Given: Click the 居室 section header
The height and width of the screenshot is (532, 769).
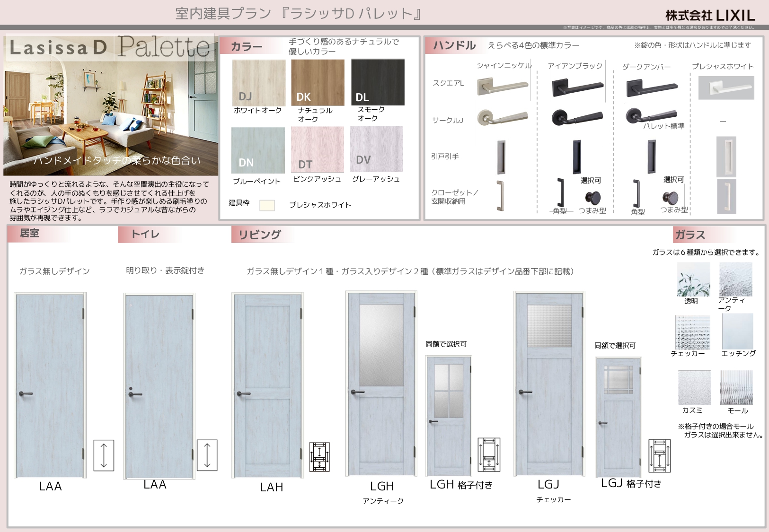Looking at the screenshot, I should (29, 233).
